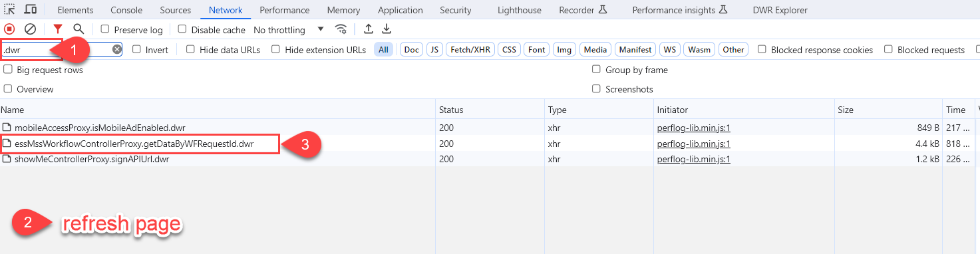Click file icon of isMobileAdEnabled.dwr row
The image size is (980, 254).
[x=7, y=127]
